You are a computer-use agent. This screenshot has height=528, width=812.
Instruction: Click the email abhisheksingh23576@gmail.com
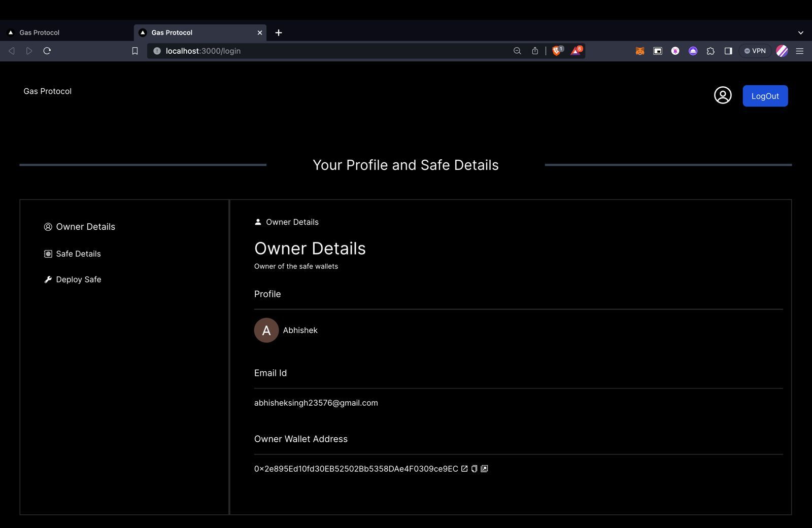point(316,403)
